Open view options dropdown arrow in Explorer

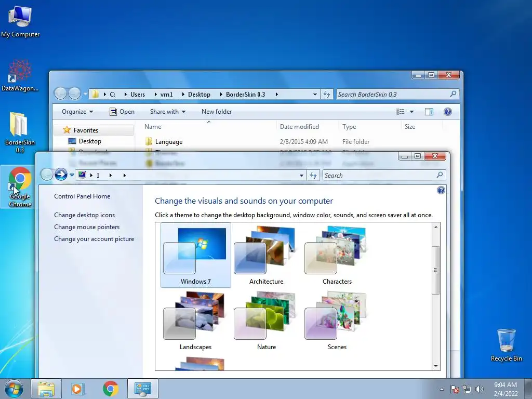tap(411, 112)
